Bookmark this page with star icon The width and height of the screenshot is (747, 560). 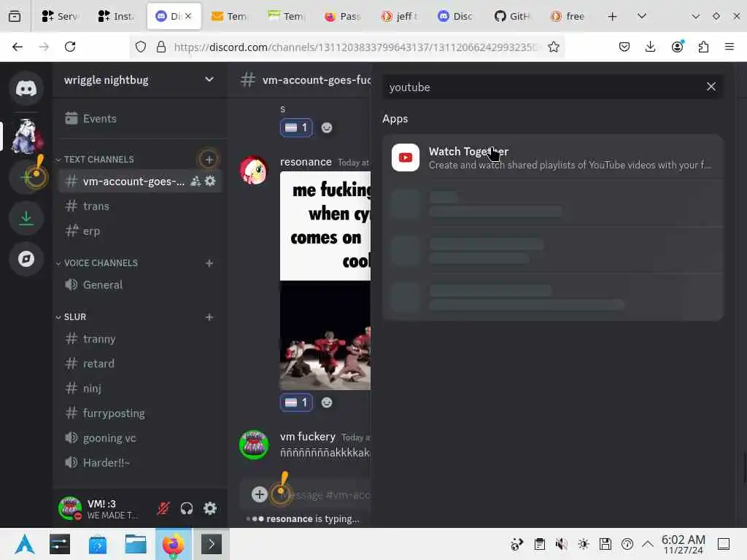pyautogui.click(x=553, y=47)
